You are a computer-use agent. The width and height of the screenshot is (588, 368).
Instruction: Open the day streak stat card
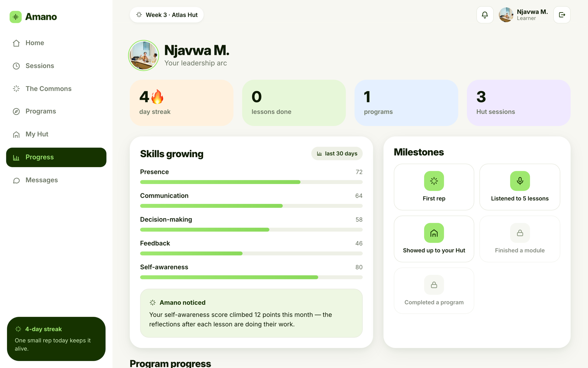pos(182,103)
